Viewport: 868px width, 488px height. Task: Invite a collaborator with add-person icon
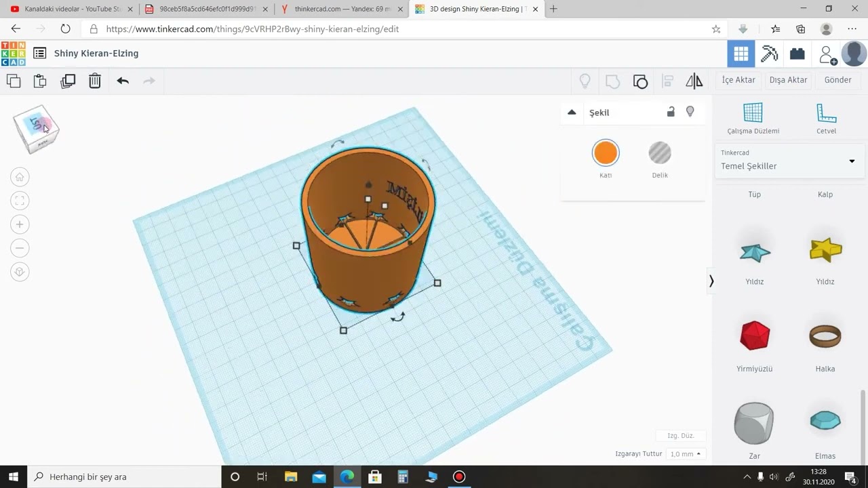pyautogui.click(x=827, y=54)
